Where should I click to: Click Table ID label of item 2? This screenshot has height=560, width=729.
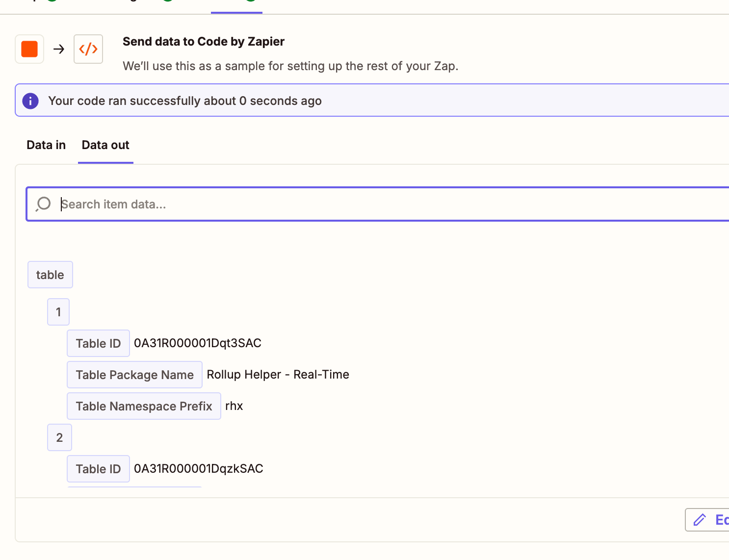click(x=98, y=469)
